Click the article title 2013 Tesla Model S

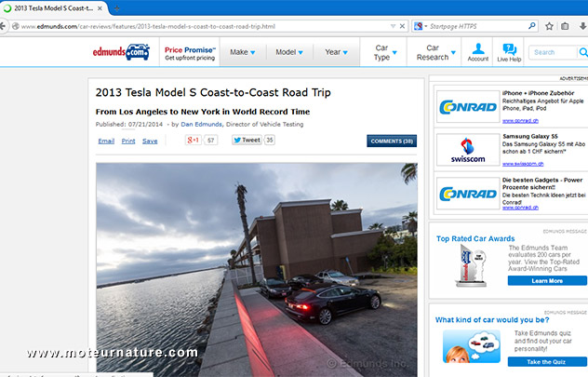(x=213, y=93)
